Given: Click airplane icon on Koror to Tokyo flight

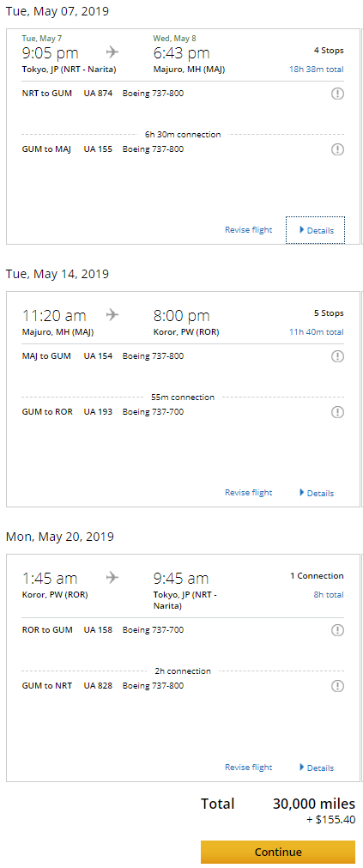Looking at the screenshot, I should [x=112, y=578].
